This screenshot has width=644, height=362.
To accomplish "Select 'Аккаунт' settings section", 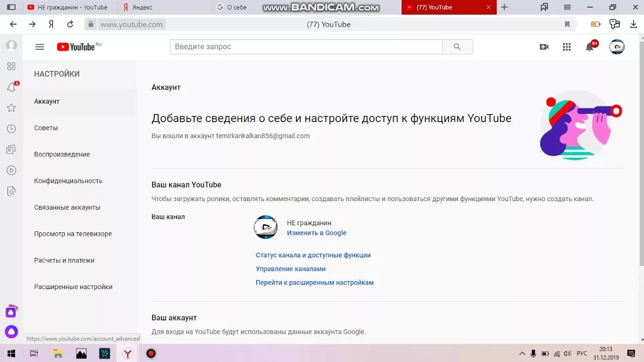I will (79, 102).
